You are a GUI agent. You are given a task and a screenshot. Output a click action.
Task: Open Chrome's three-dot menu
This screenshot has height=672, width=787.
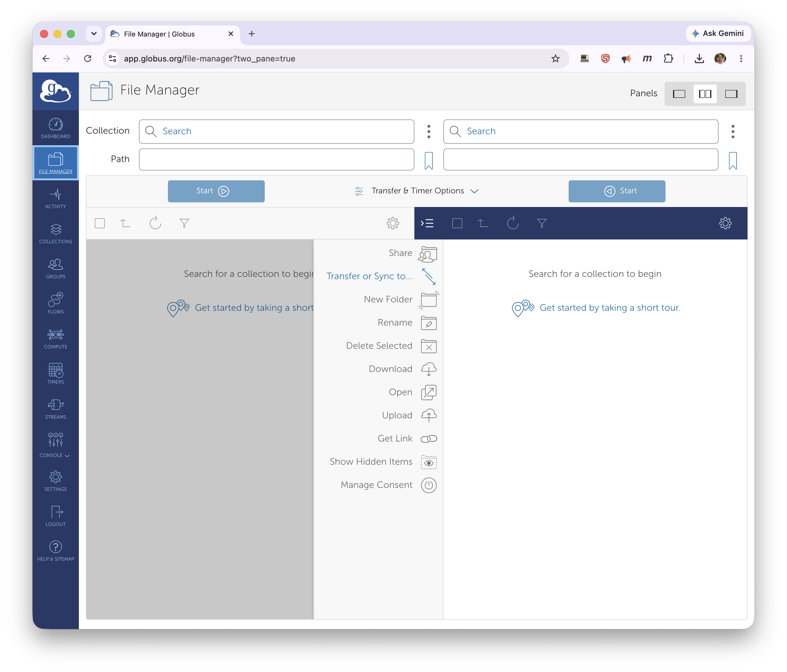click(x=741, y=59)
